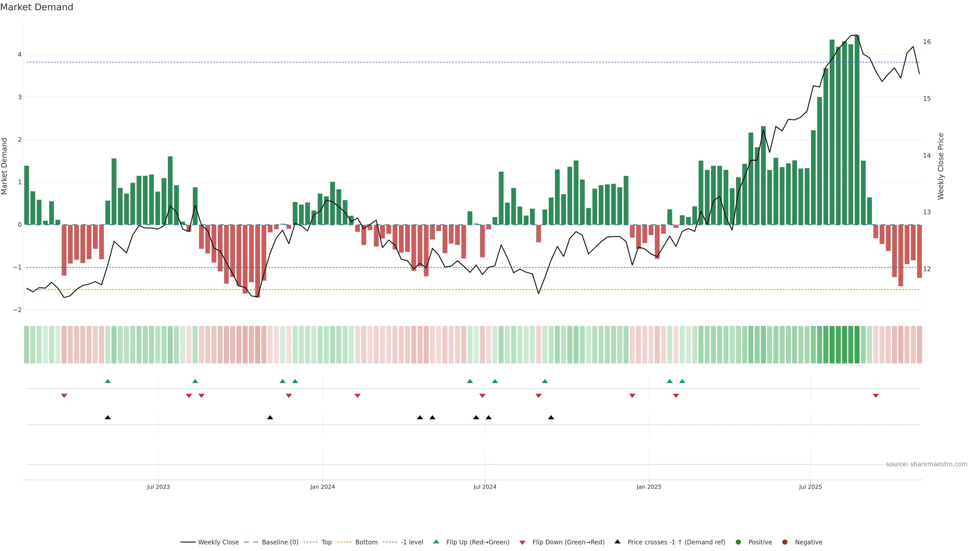This screenshot has height=551, width=980.
Task: Click the Jan 2025 x-axis label
Action: (649, 487)
